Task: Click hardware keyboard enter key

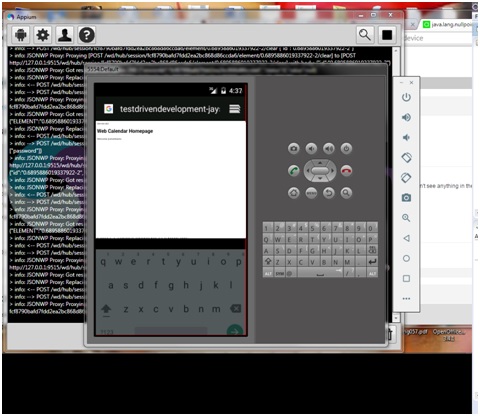Action: click(372, 262)
